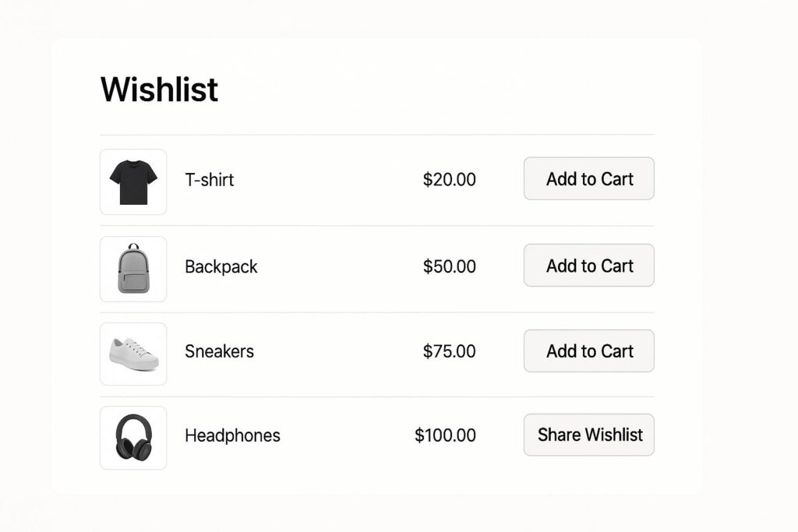The width and height of the screenshot is (798, 532).
Task: Click the divider line under the Wishlist heading
Action: click(x=376, y=135)
